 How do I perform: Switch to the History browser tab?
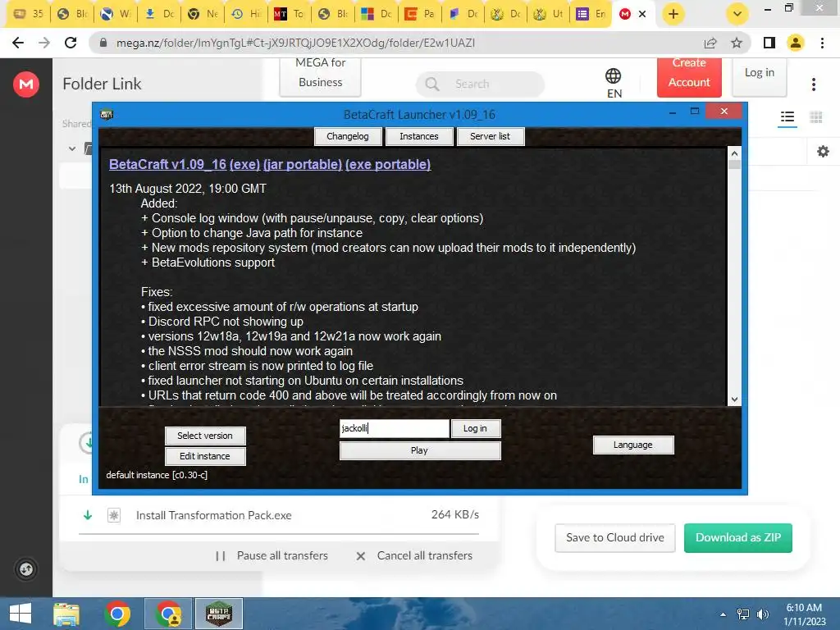pos(246,14)
